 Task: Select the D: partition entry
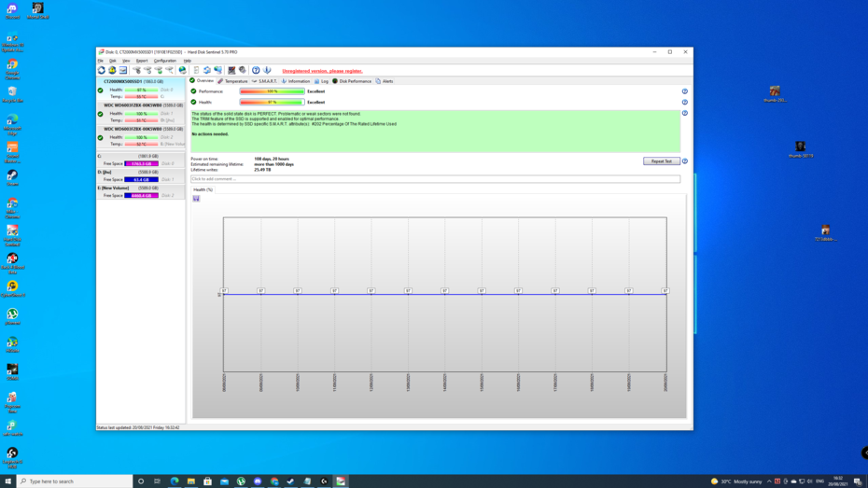[141, 176]
